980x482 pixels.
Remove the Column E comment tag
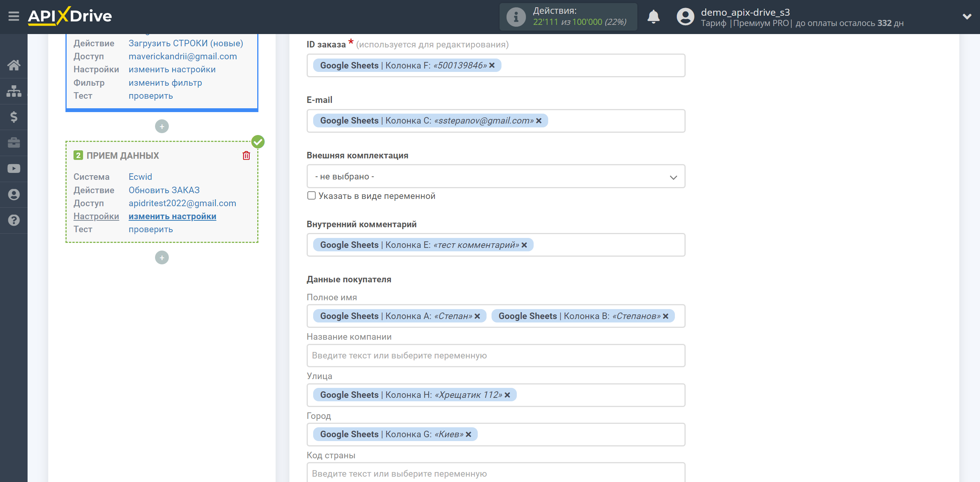point(524,245)
